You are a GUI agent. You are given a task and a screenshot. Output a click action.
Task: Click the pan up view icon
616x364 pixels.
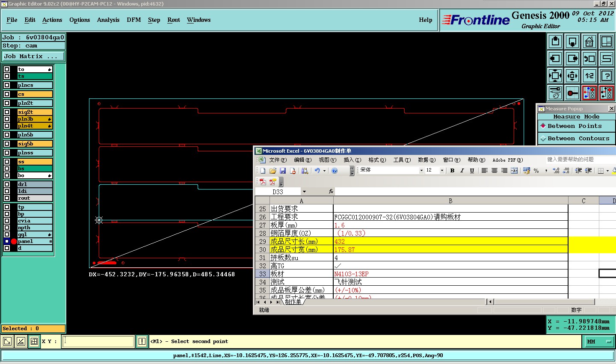pos(555,41)
